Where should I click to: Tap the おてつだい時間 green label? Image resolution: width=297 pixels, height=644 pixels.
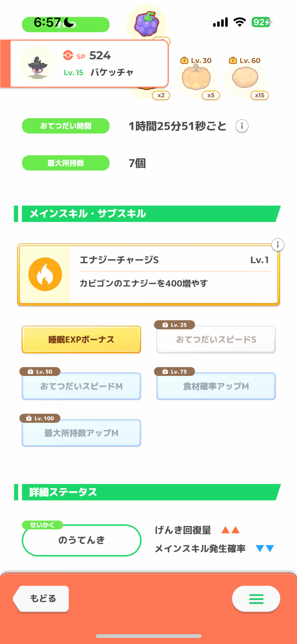[x=65, y=126]
